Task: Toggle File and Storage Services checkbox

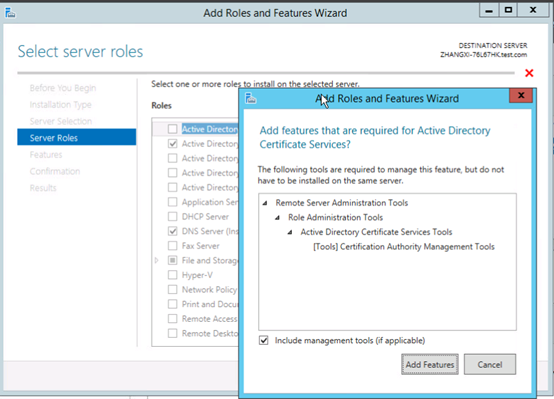Action: coord(172,260)
